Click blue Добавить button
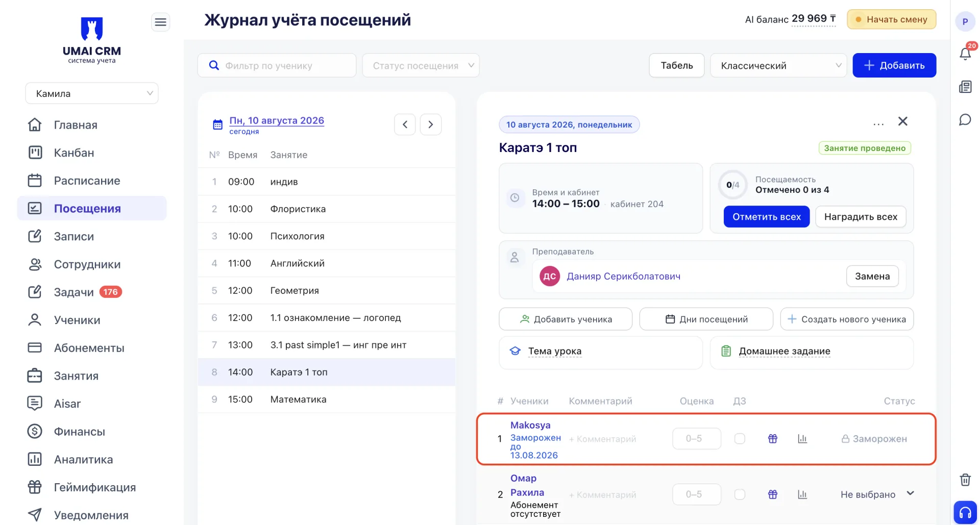The width and height of the screenshot is (980, 525). click(894, 65)
